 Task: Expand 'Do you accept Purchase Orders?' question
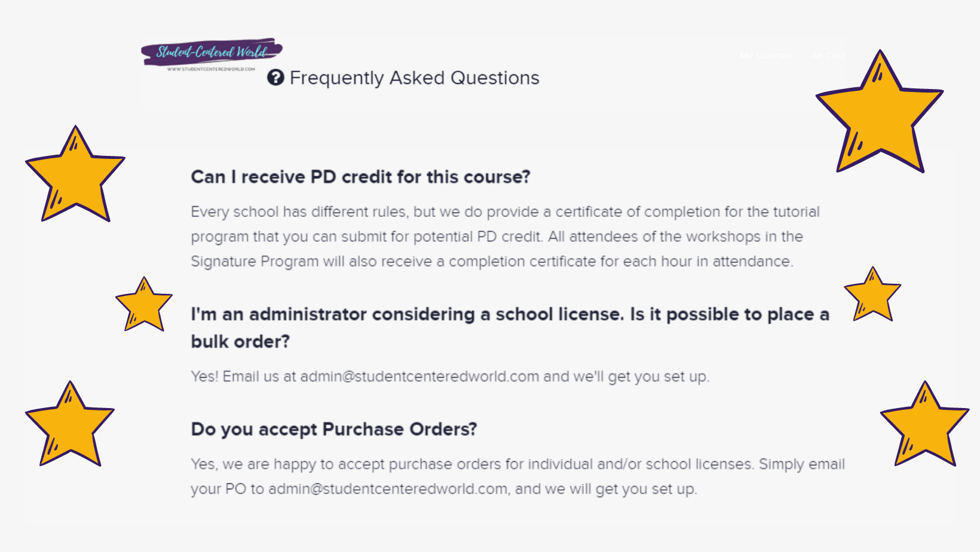pyautogui.click(x=334, y=429)
